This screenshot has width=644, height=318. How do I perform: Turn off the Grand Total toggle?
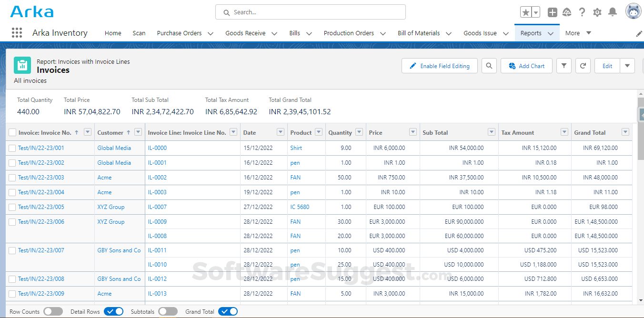[x=228, y=311]
